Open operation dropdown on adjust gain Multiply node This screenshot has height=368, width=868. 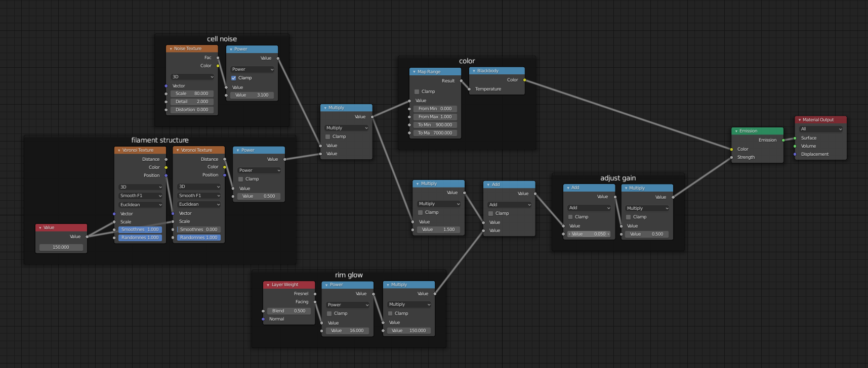click(x=647, y=208)
